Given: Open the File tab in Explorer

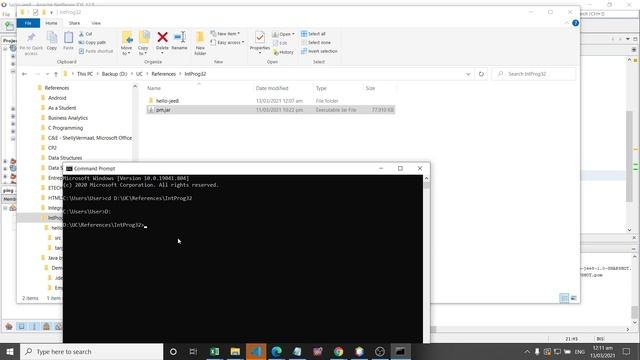Looking at the screenshot, I should click(28, 23).
